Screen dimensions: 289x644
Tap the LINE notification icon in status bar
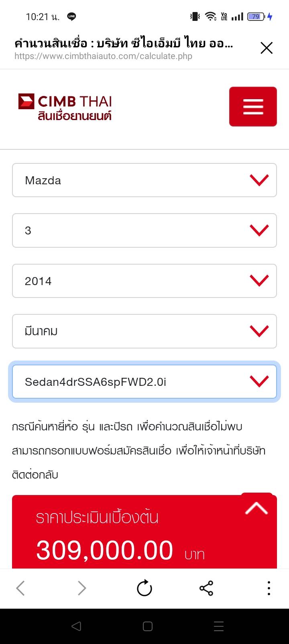[72, 16]
